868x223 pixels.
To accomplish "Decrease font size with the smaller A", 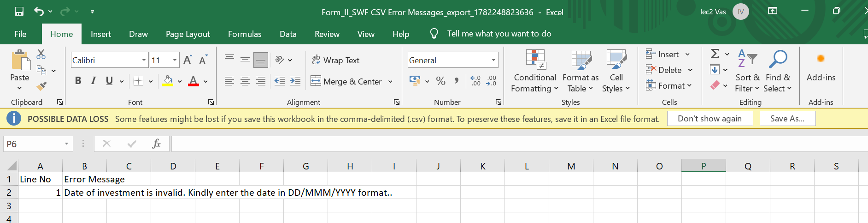I will pos(203,60).
